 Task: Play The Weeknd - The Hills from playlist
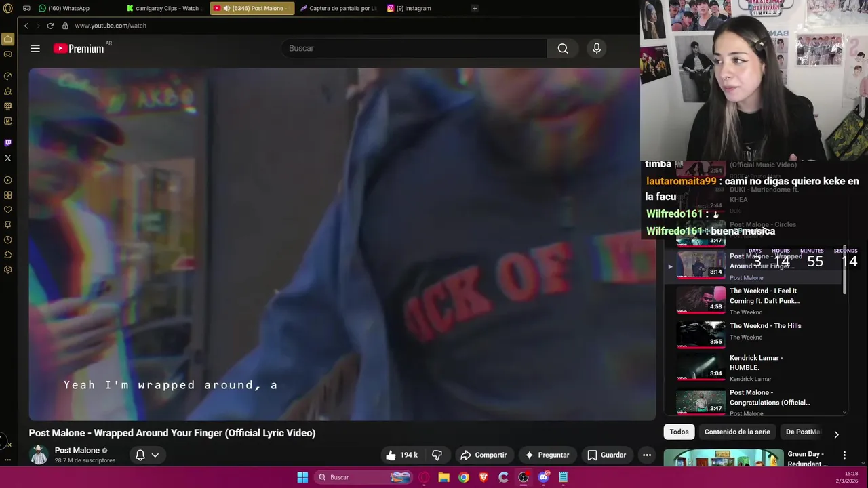(753, 333)
